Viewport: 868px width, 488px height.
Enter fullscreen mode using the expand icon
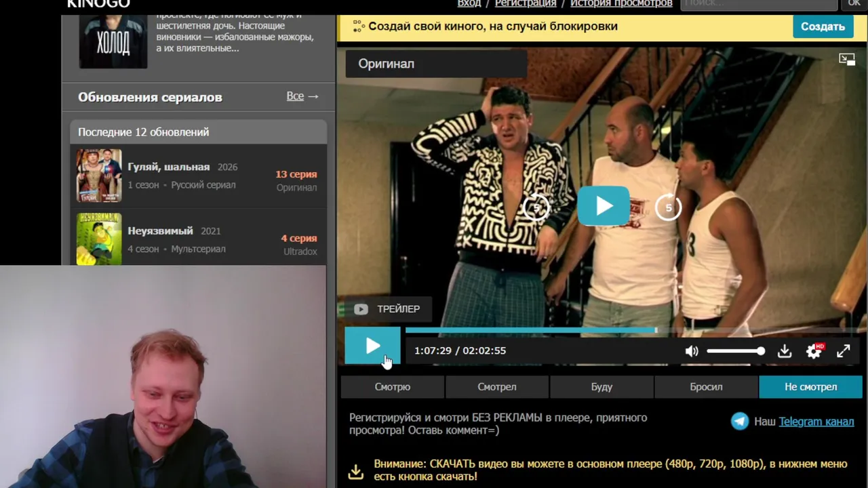(843, 351)
